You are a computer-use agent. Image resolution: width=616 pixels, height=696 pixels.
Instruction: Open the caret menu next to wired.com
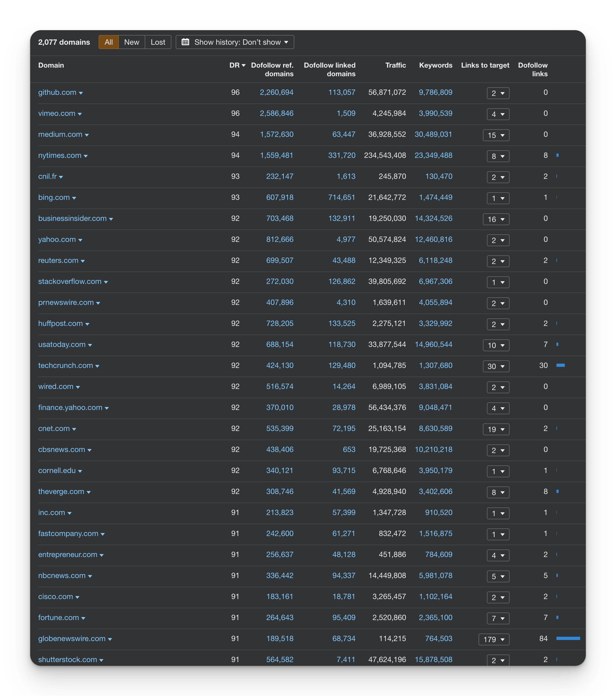tap(78, 387)
